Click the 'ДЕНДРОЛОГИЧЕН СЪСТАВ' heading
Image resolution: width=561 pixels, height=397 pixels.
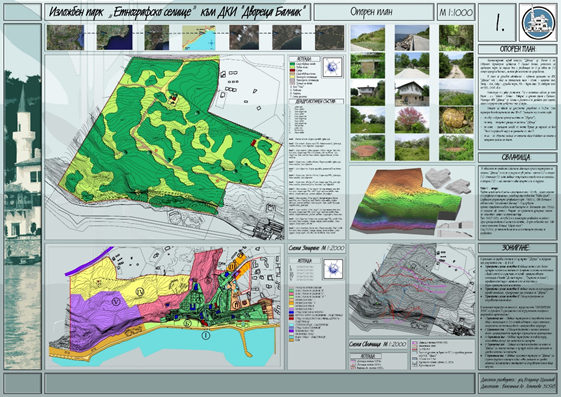pyautogui.click(x=316, y=102)
